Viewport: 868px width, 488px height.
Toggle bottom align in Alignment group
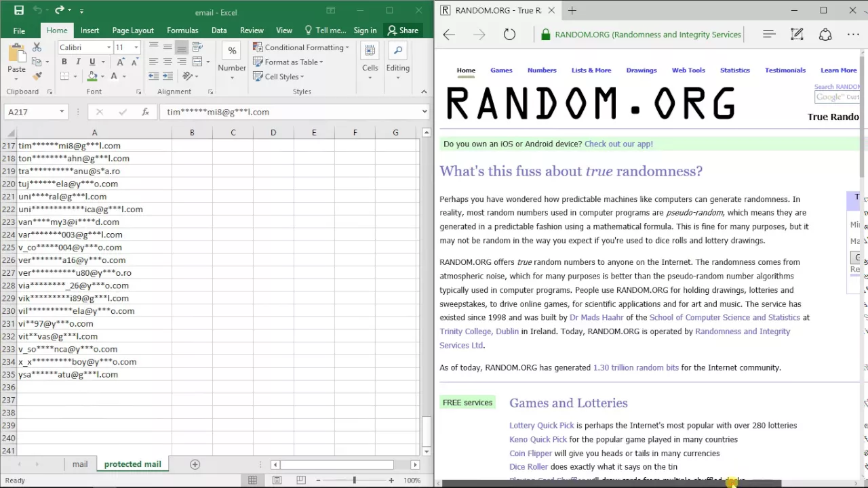[x=181, y=47]
